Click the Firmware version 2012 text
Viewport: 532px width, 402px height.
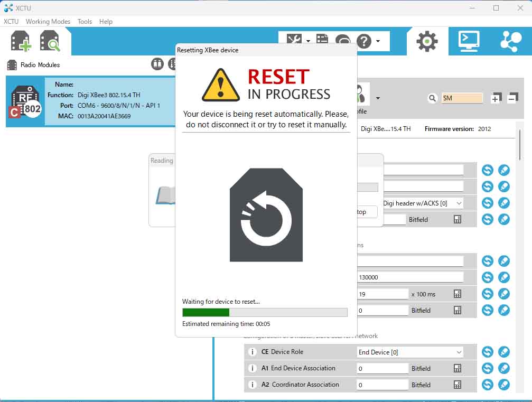tap(458, 129)
